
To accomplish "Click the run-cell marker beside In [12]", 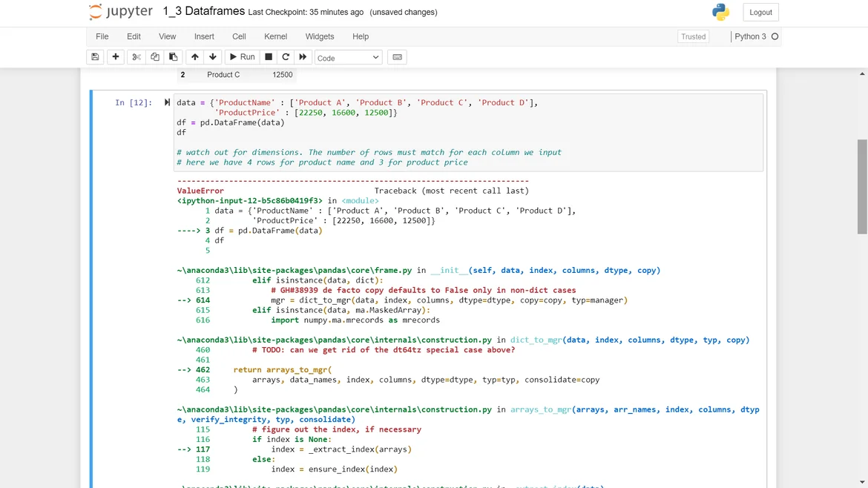I will (x=167, y=102).
